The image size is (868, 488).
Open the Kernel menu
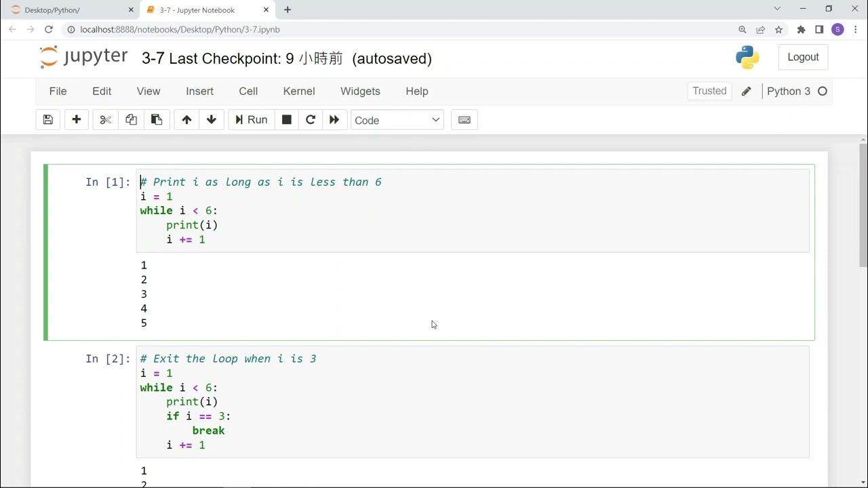299,91
